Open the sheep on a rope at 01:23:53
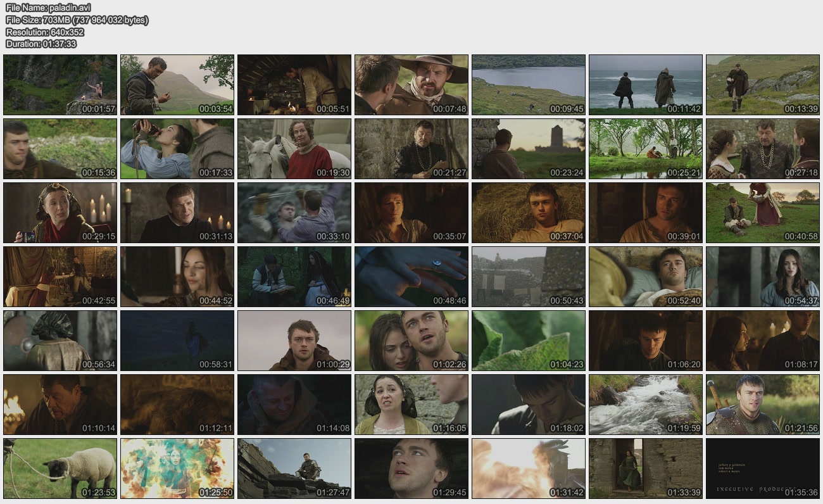 coord(60,469)
